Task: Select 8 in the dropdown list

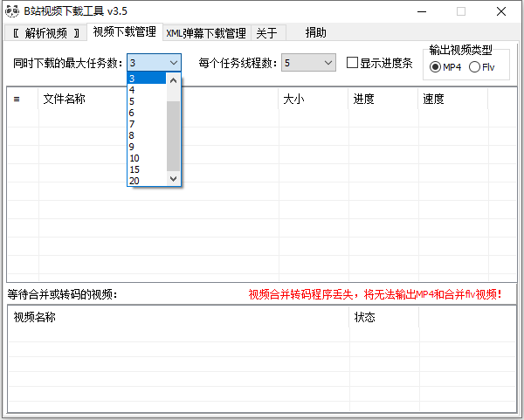Action: [147, 135]
